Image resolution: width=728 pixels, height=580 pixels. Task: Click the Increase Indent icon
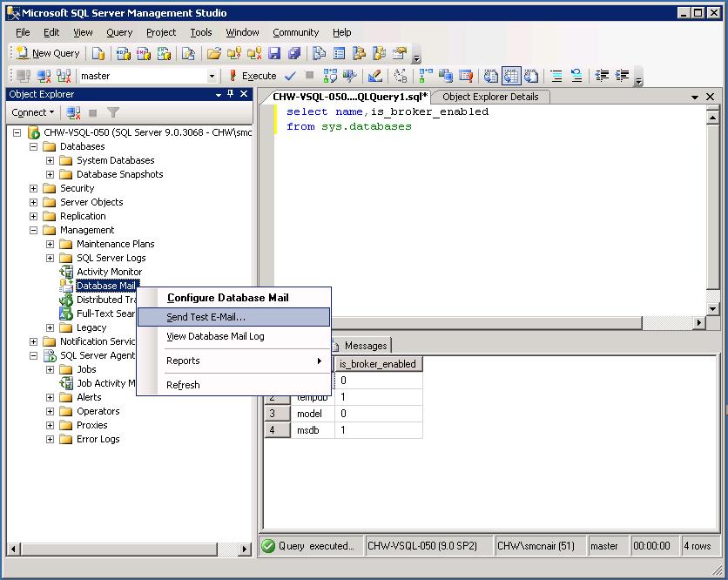coord(622,76)
